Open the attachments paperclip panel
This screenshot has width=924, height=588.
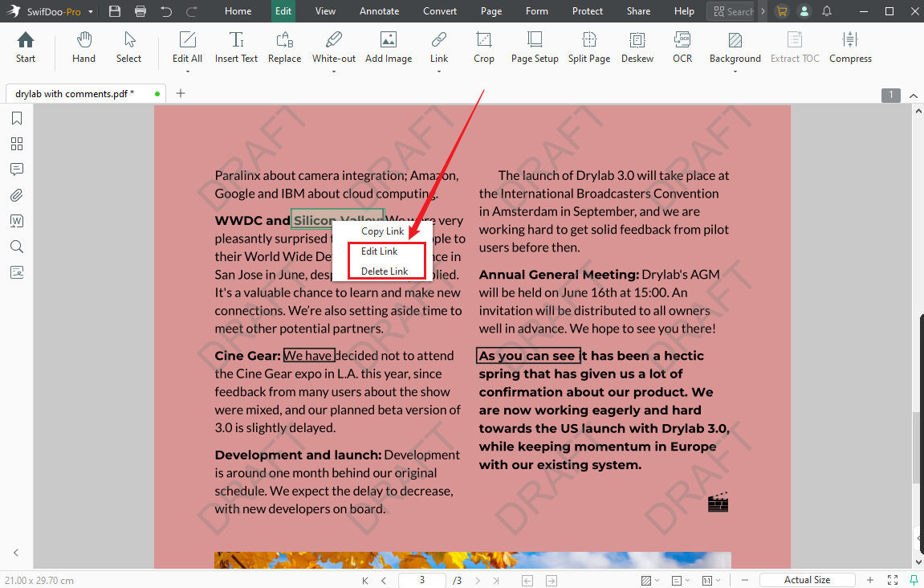[17, 195]
